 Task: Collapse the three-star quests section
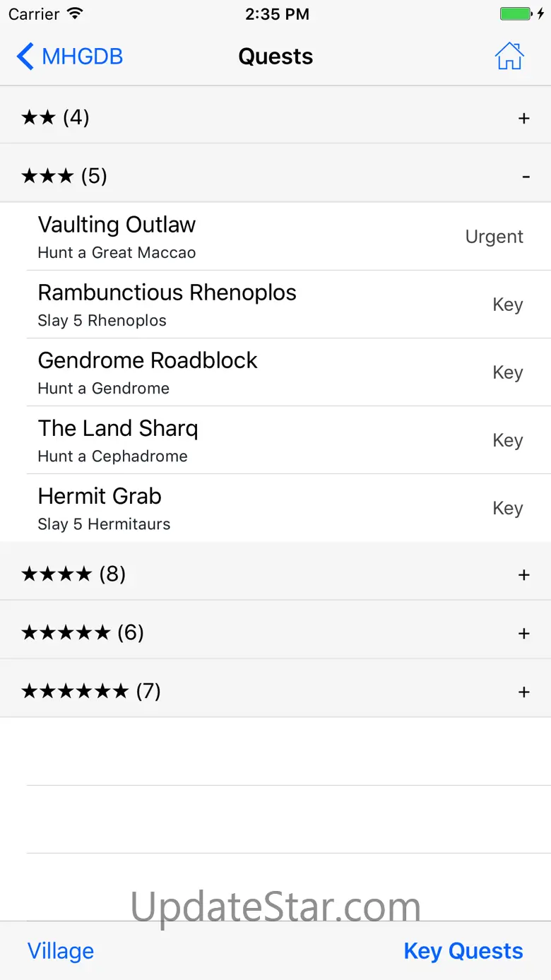click(x=275, y=174)
